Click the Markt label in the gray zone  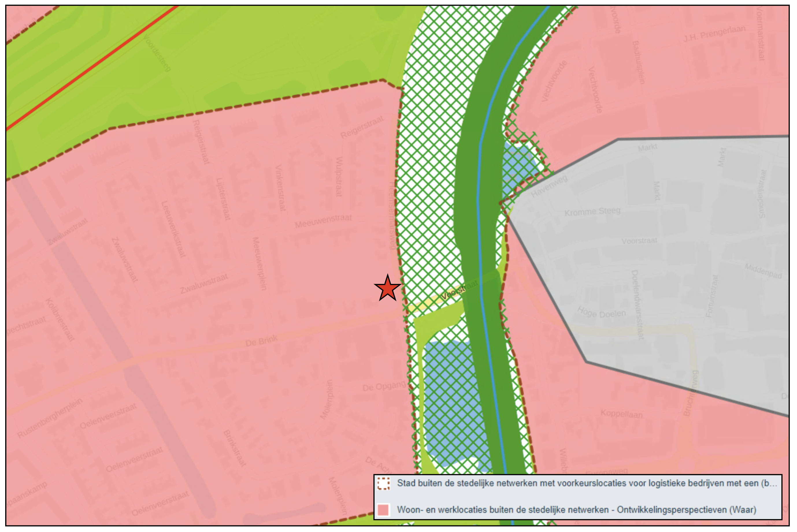pos(647,148)
